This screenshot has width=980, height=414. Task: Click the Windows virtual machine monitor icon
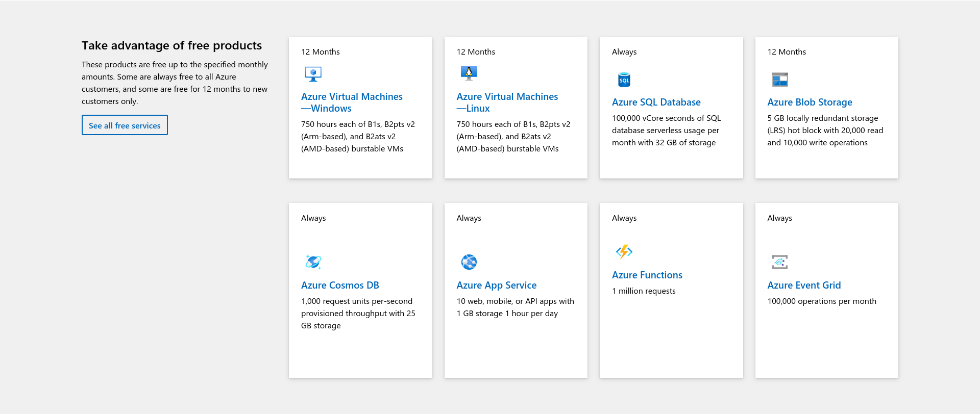pos(313,74)
